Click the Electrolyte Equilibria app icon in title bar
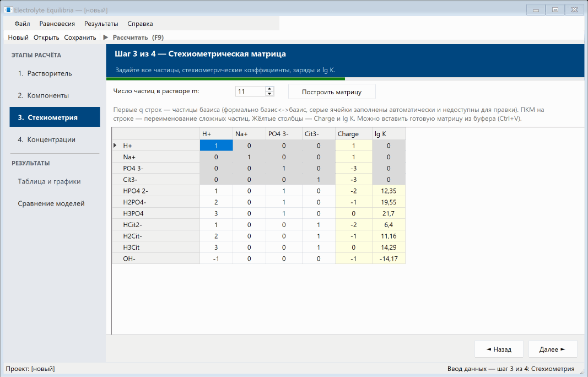Viewport: 588px width, 377px height. 8,10
